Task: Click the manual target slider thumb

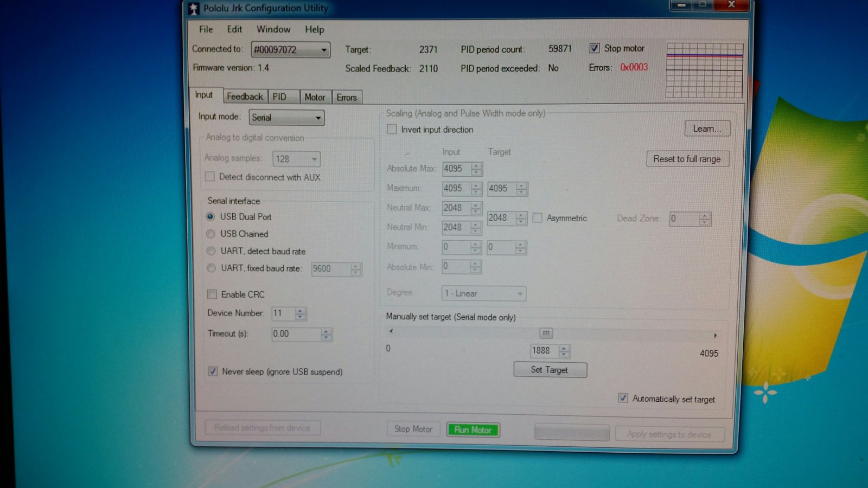Action: (x=546, y=333)
